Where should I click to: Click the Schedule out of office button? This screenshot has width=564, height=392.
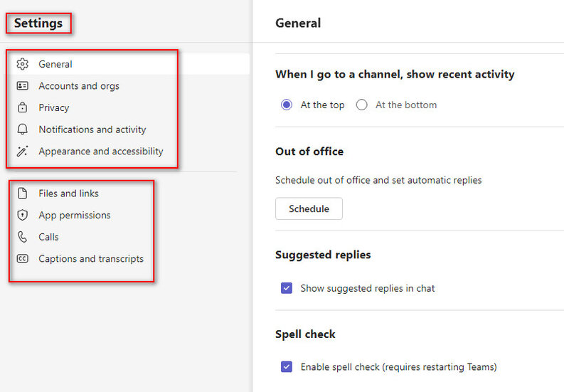click(x=309, y=208)
